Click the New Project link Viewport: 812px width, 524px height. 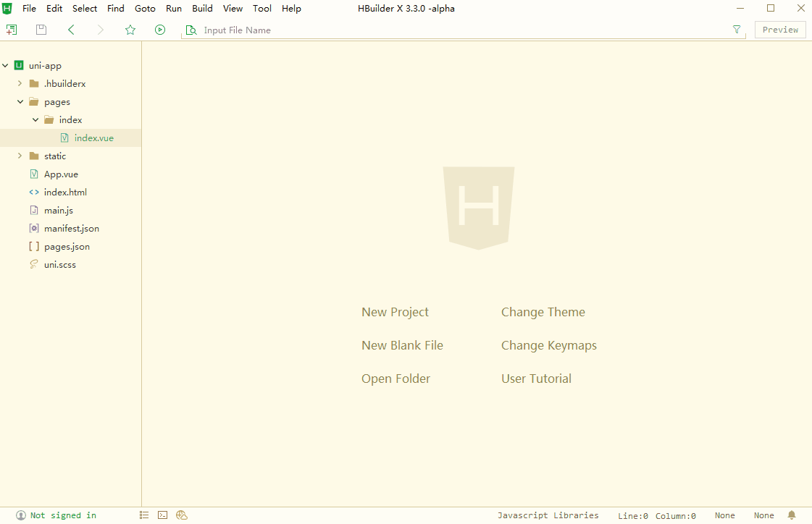[x=395, y=312]
